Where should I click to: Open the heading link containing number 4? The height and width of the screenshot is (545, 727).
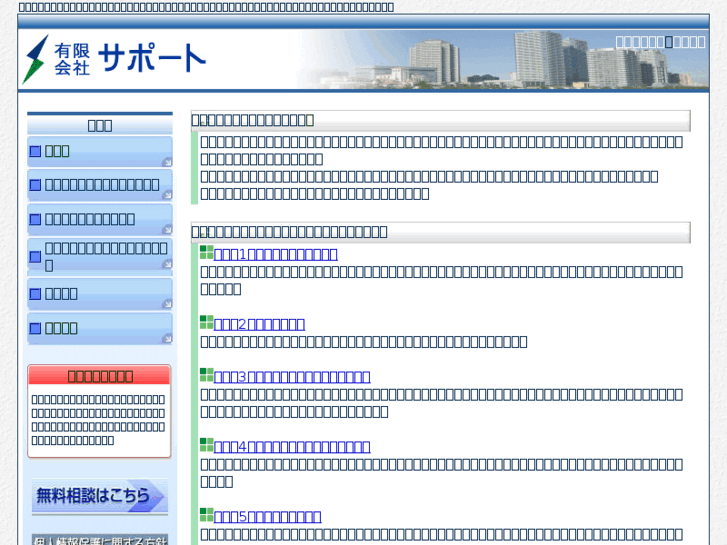[x=292, y=447]
